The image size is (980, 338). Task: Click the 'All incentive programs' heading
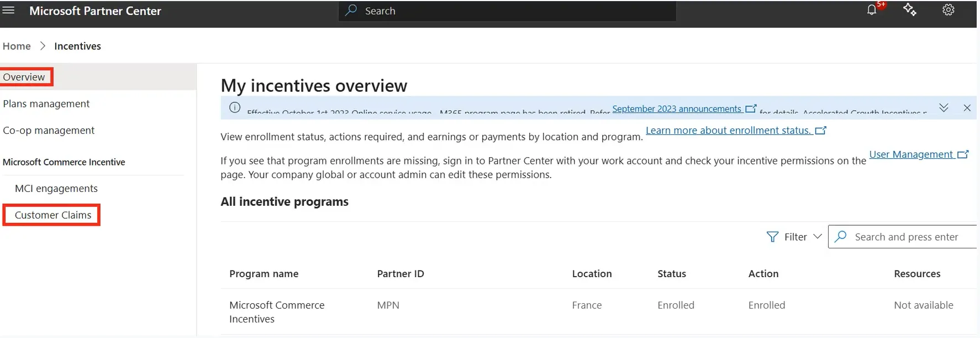point(284,201)
